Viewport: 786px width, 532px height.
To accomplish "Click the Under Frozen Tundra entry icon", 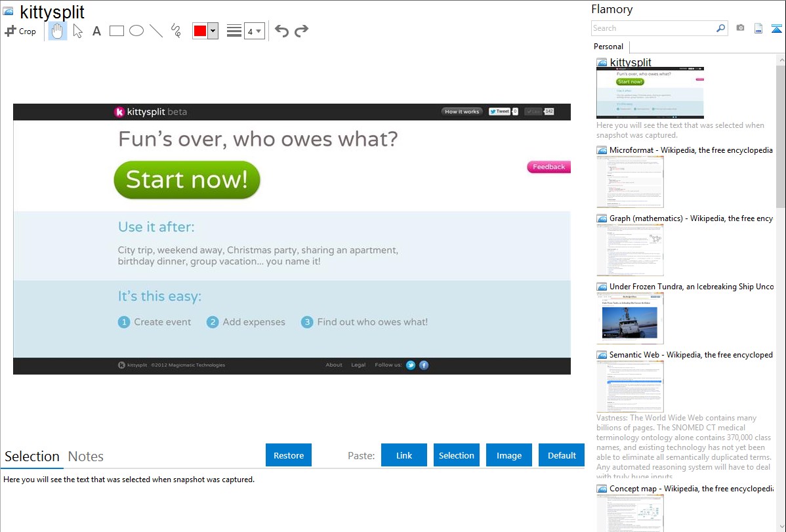I will 602,287.
